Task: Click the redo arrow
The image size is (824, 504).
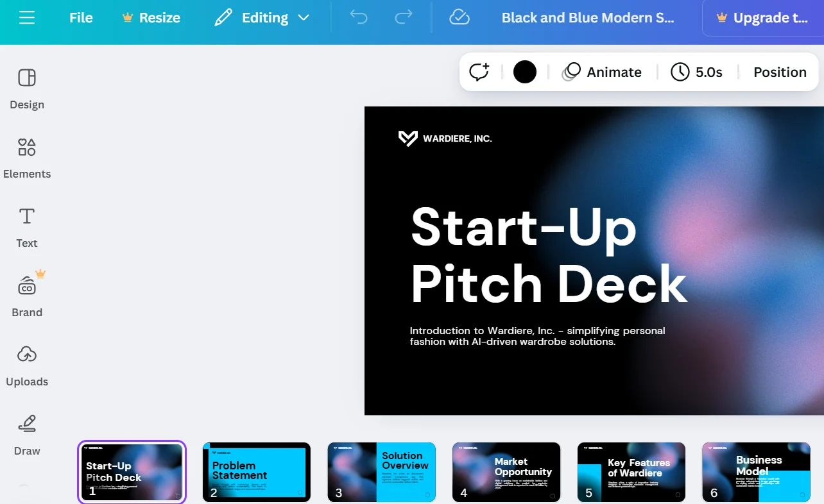Action: pos(403,18)
